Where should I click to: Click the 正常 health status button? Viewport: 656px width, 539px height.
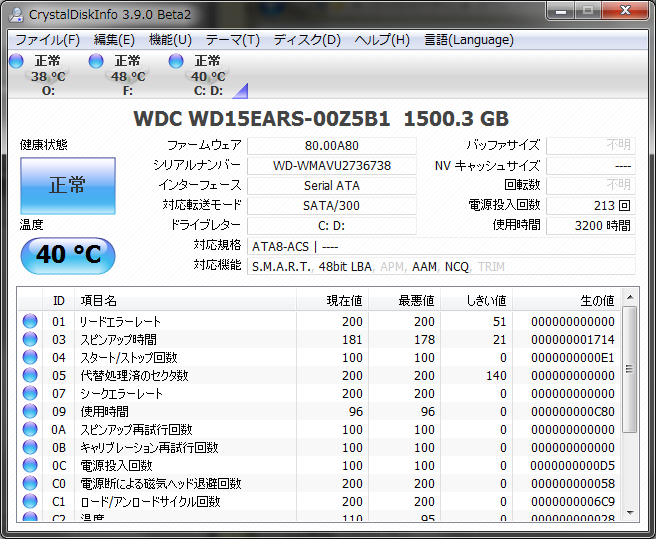68,186
